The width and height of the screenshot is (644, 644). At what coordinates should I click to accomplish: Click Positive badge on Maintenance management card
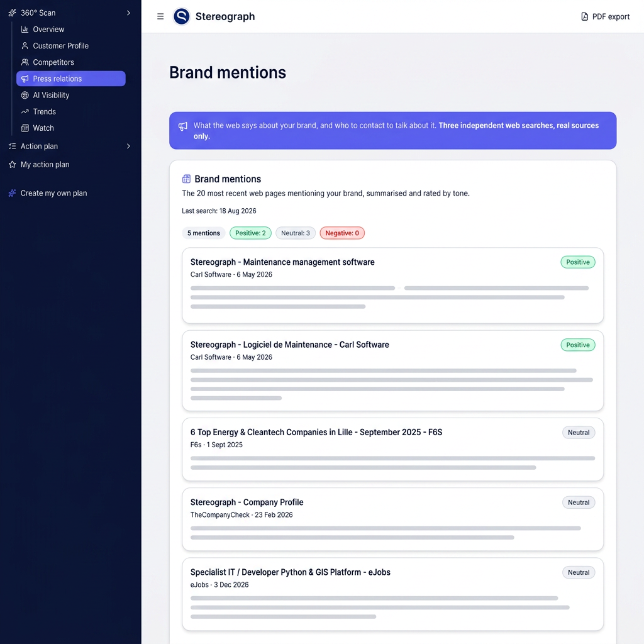pyautogui.click(x=578, y=262)
